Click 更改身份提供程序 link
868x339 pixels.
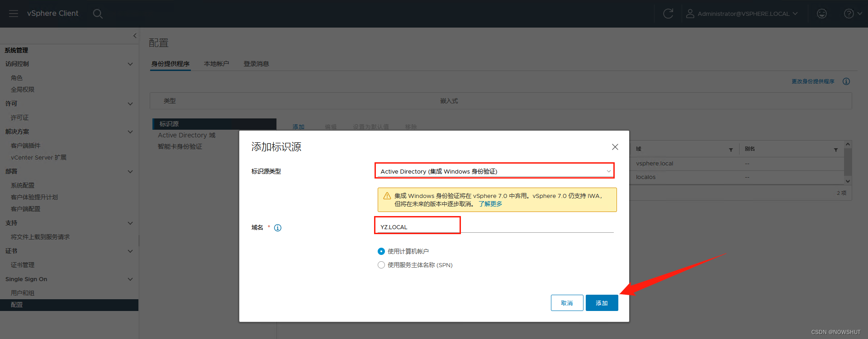[813, 81]
